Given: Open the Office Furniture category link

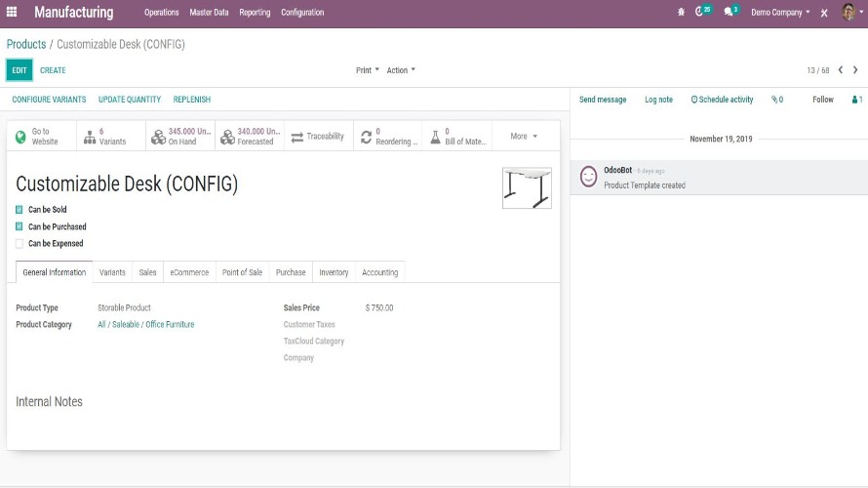Looking at the screenshot, I should [145, 325].
